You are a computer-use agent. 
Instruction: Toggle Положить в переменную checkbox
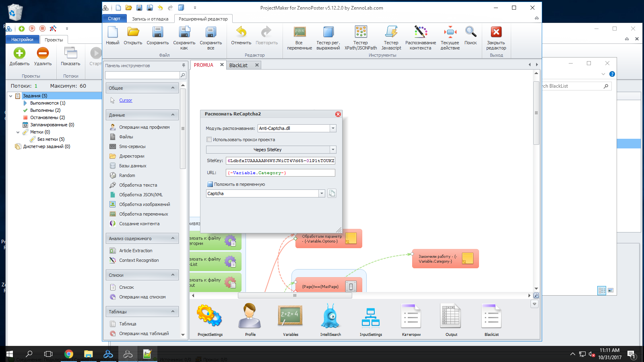tap(210, 184)
